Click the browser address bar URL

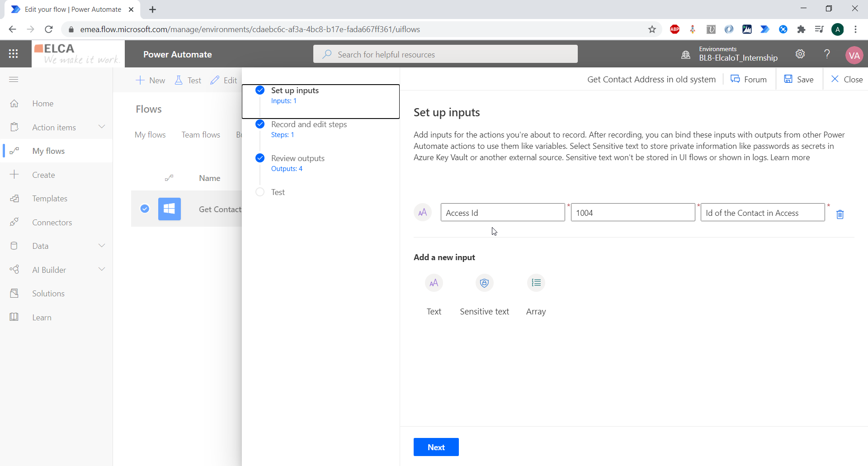pyautogui.click(x=250, y=29)
